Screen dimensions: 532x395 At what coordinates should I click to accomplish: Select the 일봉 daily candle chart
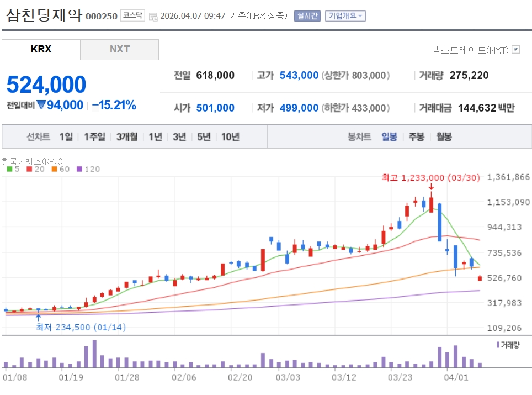coord(389,137)
